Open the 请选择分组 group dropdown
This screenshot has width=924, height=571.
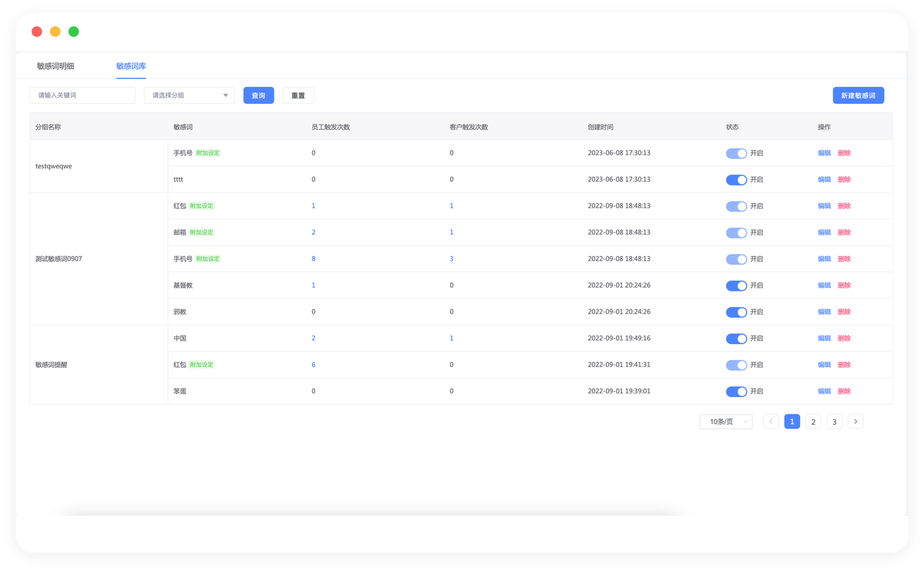(x=189, y=95)
